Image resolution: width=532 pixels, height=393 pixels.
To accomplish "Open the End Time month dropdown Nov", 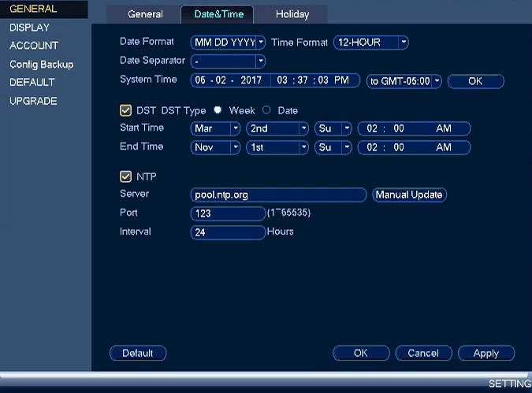I will coord(215,147).
